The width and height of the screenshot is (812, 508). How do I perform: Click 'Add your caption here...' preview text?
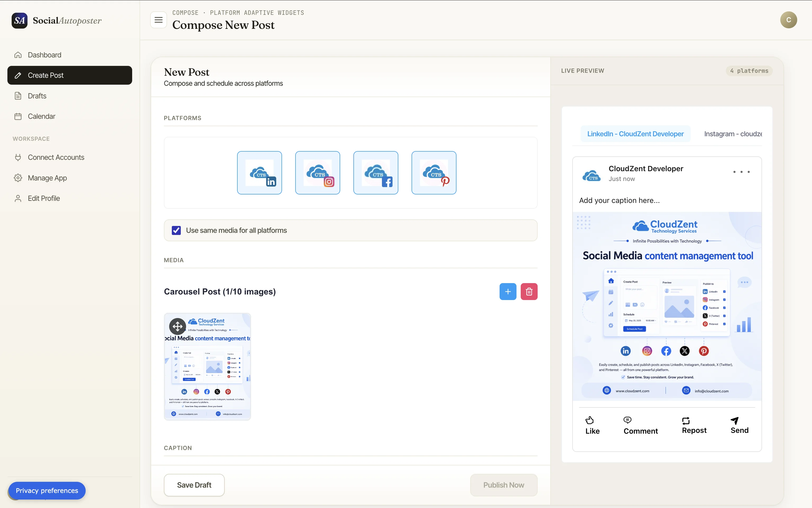pyautogui.click(x=619, y=200)
